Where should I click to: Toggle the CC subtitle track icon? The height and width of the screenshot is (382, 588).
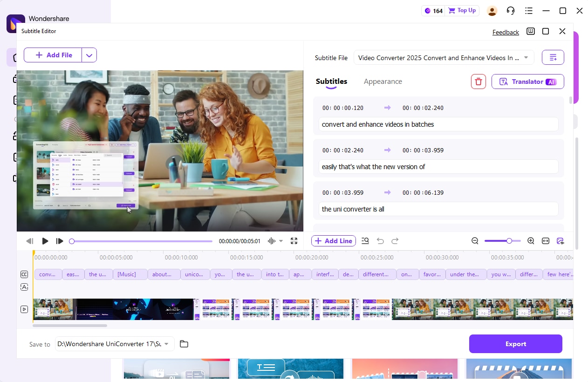tap(24, 274)
